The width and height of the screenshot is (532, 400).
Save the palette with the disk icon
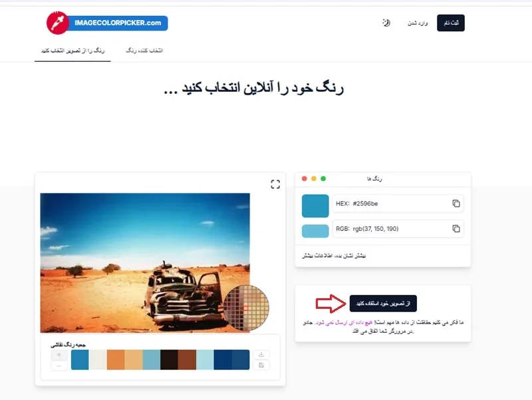[262, 365]
